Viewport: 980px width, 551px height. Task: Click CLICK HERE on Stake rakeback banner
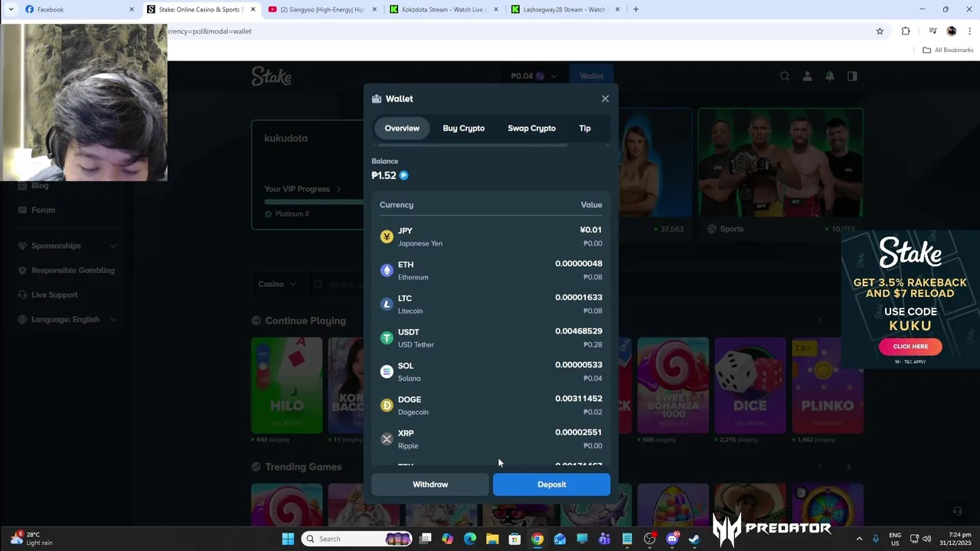pyautogui.click(x=910, y=347)
